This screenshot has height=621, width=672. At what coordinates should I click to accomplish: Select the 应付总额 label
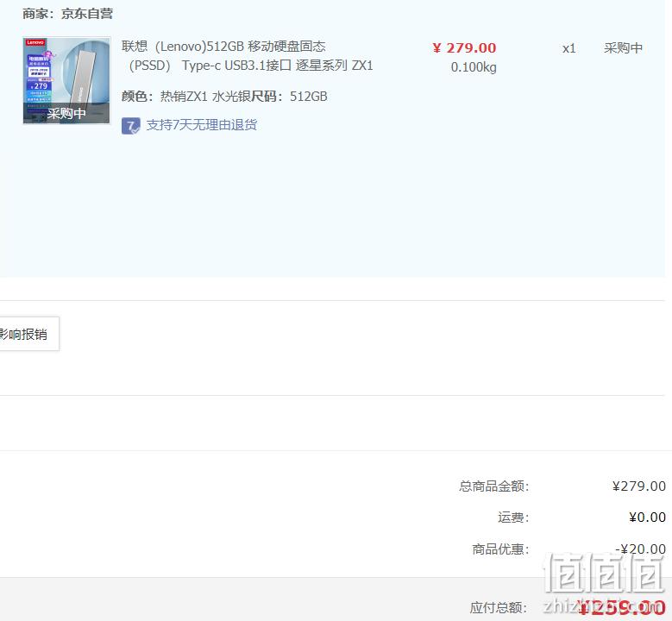(499, 608)
